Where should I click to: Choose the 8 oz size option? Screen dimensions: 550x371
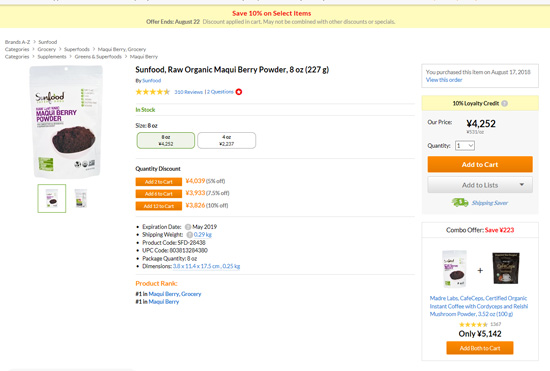[x=166, y=140]
